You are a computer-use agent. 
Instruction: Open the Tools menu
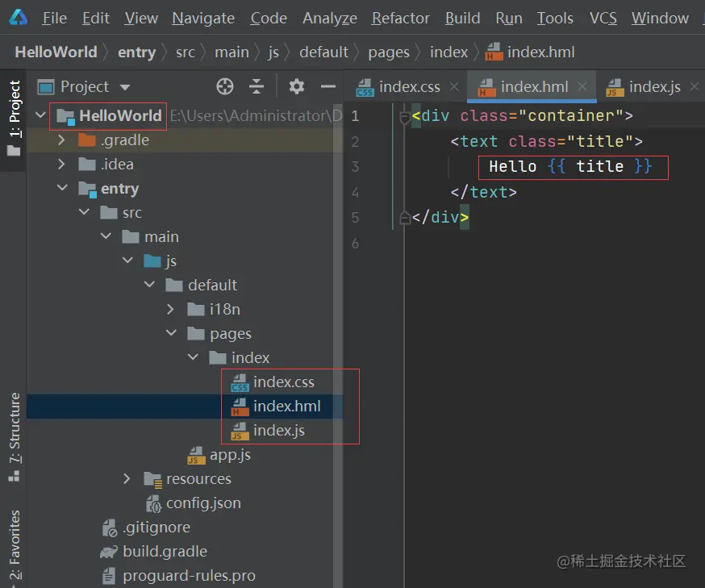point(555,18)
